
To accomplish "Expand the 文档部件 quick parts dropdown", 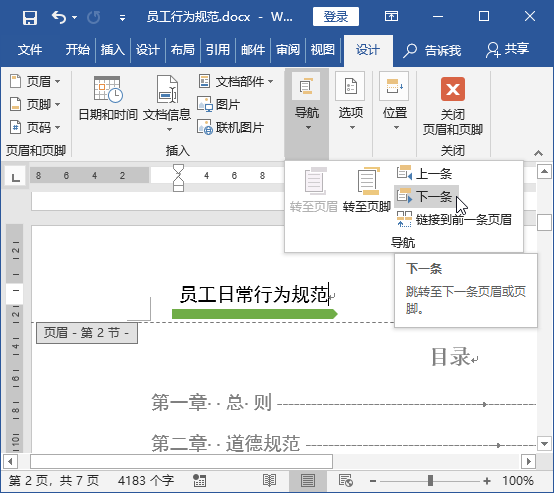I will tap(236, 81).
